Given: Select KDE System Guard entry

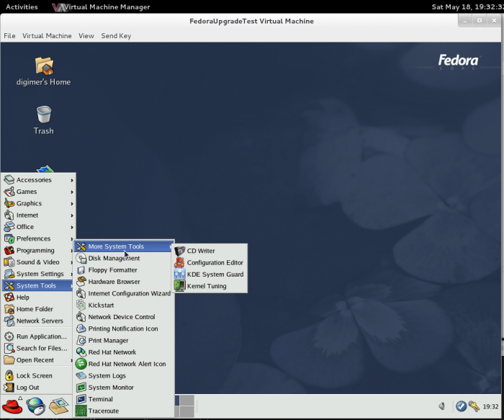Looking at the screenshot, I should (x=215, y=274).
